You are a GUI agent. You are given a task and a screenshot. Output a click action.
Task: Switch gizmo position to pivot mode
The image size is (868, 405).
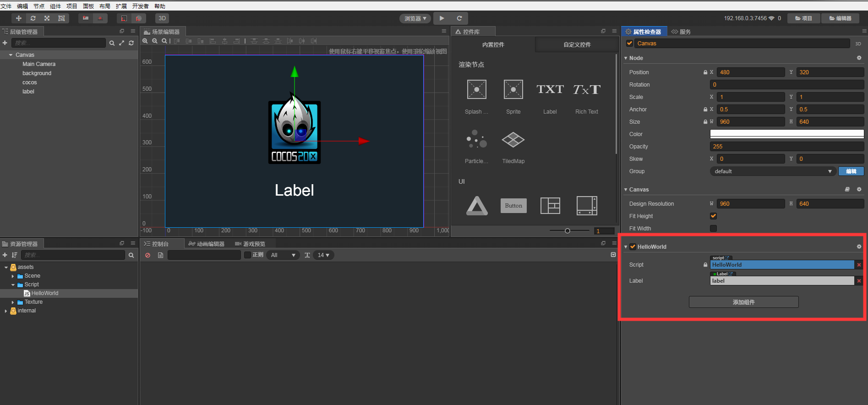[x=86, y=18]
